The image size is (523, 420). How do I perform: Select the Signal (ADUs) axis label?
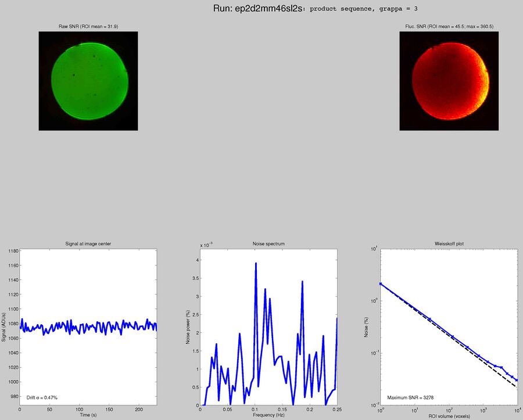pyautogui.click(x=6, y=325)
